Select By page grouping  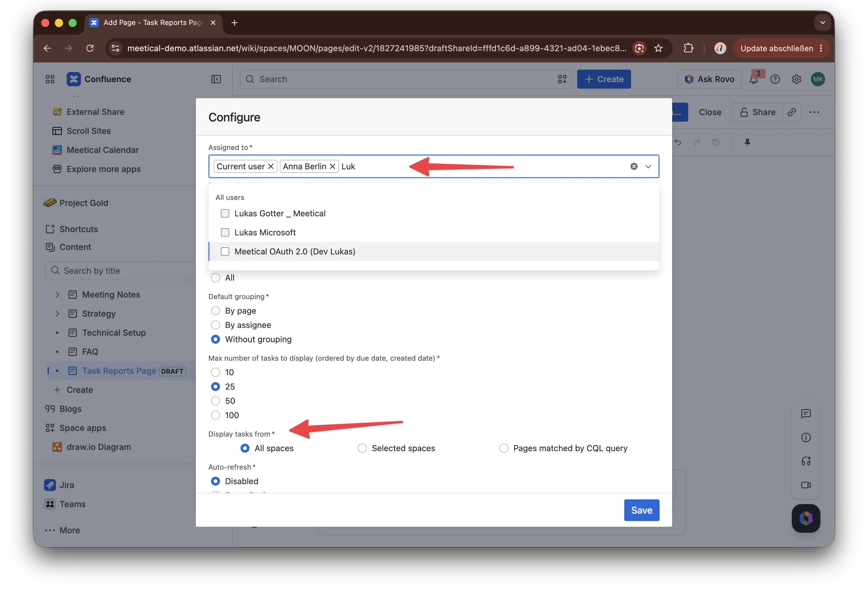point(215,311)
